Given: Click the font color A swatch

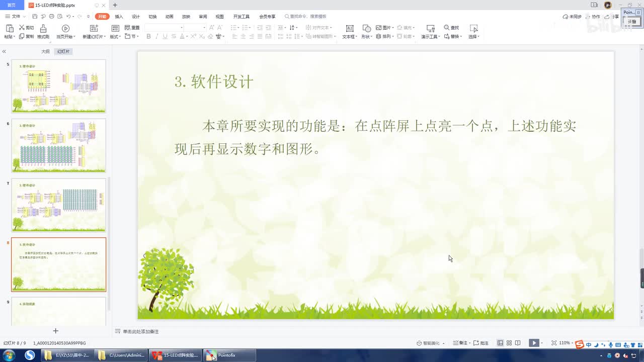Looking at the screenshot, I should (x=183, y=36).
